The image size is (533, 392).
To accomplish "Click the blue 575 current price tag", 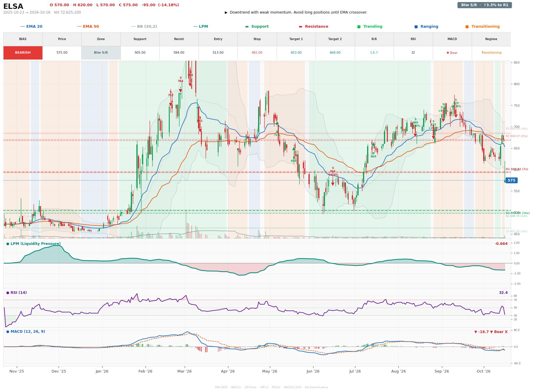I will tap(511, 180).
